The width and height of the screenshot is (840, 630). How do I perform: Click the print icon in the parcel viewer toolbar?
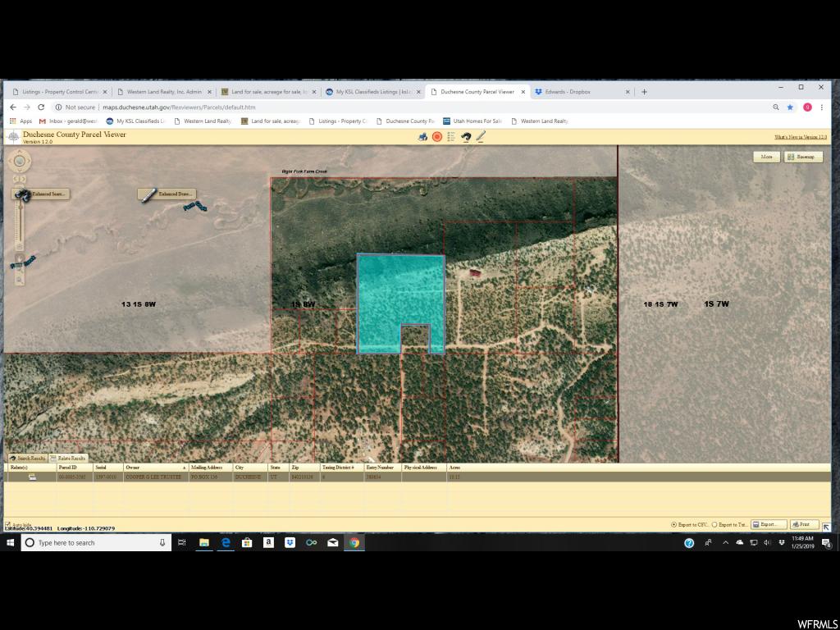[x=422, y=137]
